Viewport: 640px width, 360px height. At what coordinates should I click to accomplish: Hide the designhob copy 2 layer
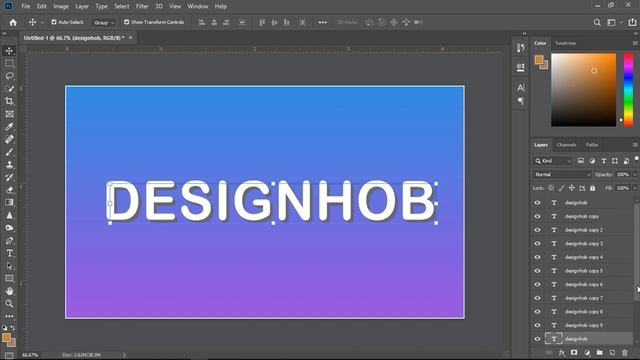coord(538,230)
